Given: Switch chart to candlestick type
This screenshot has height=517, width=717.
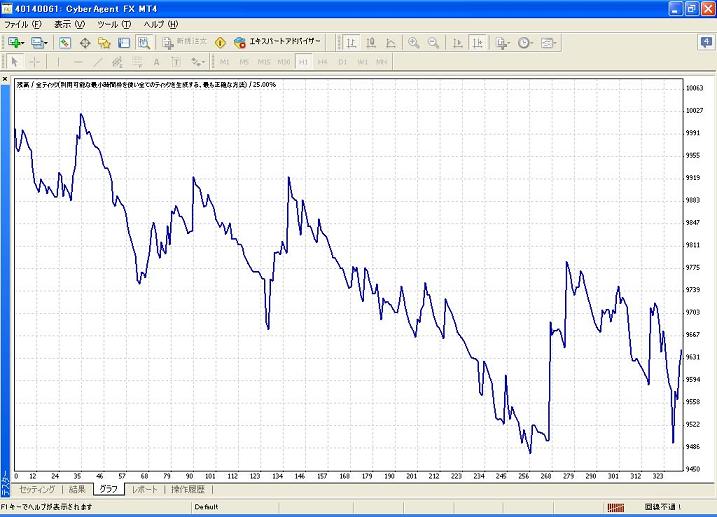Looking at the screenshot, I should pos(371,43).
